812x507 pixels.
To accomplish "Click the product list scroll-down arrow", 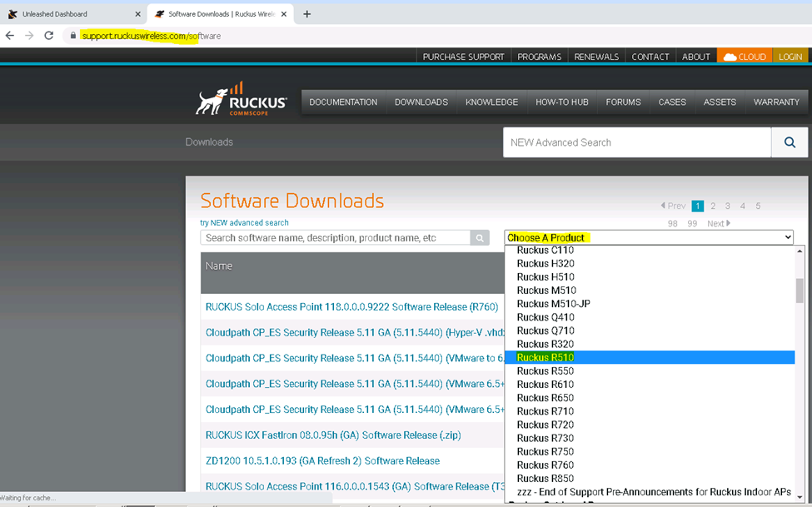I will point(800,498).
